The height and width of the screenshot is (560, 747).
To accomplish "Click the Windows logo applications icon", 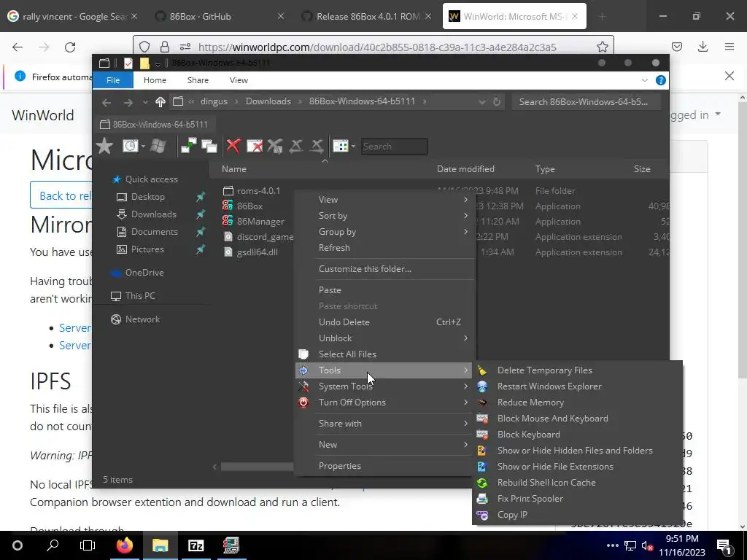I will click(158, 146).
